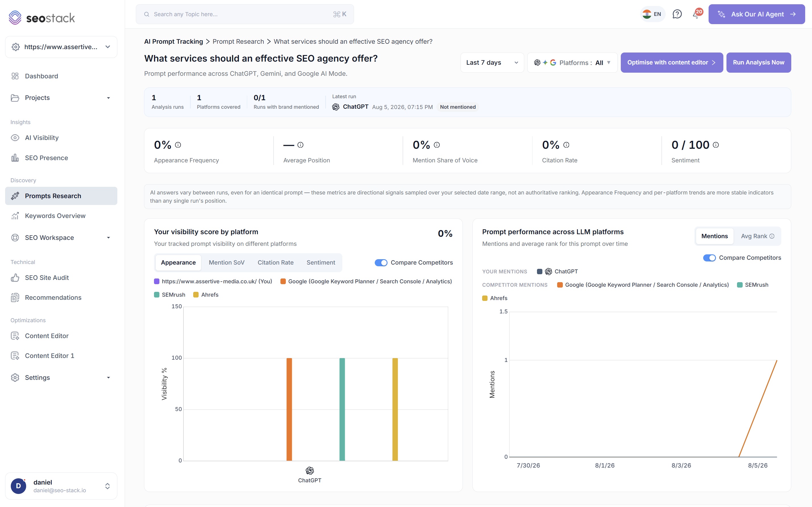Switch to the Sentiment tab
Screen dimensions: 812x507
[x=321, y=263]
